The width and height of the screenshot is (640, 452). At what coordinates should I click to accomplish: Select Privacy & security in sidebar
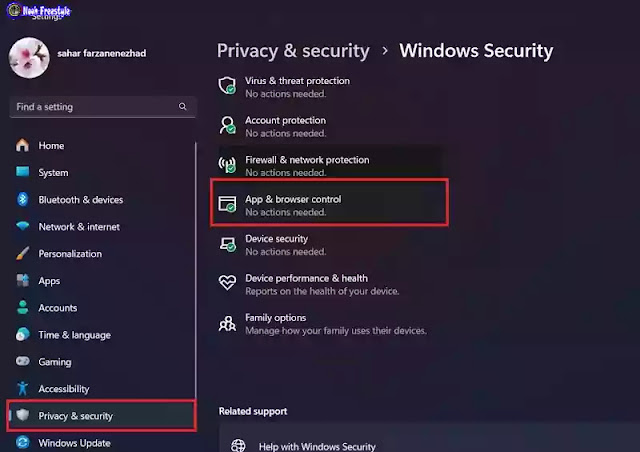tap(101, 416)
